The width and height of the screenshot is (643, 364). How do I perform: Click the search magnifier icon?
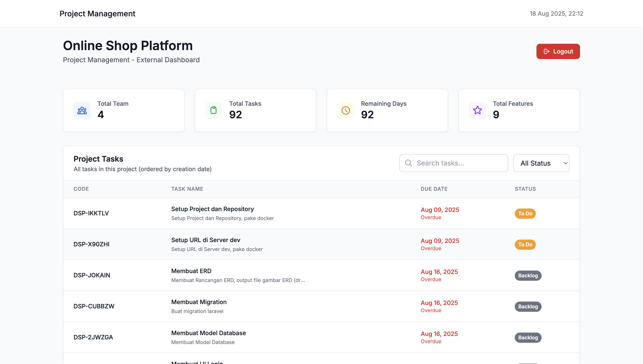408,163
